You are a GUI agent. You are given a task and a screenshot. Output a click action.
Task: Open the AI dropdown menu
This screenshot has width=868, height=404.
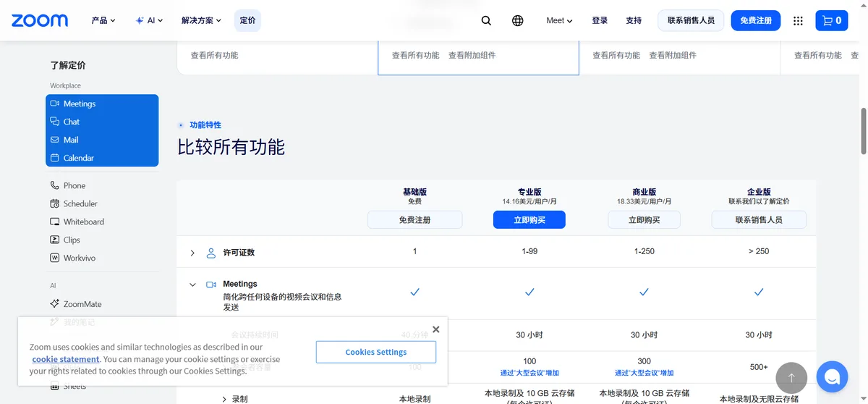click(149, 20)
